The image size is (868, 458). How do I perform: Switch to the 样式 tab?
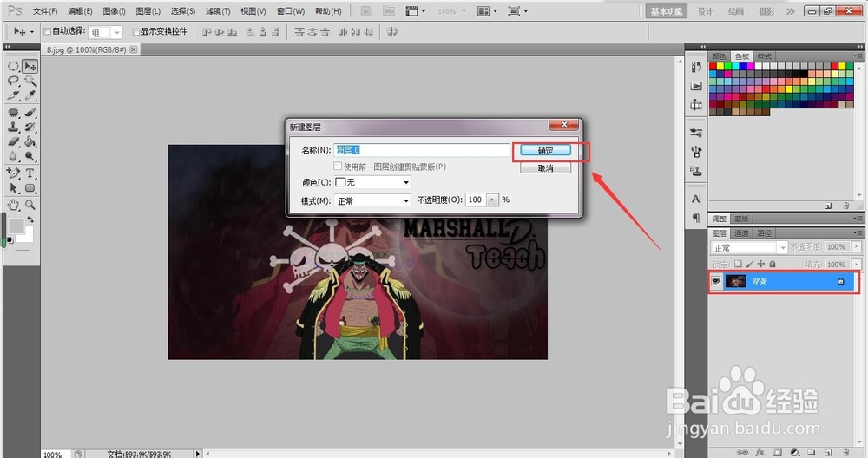pos(764,56)
